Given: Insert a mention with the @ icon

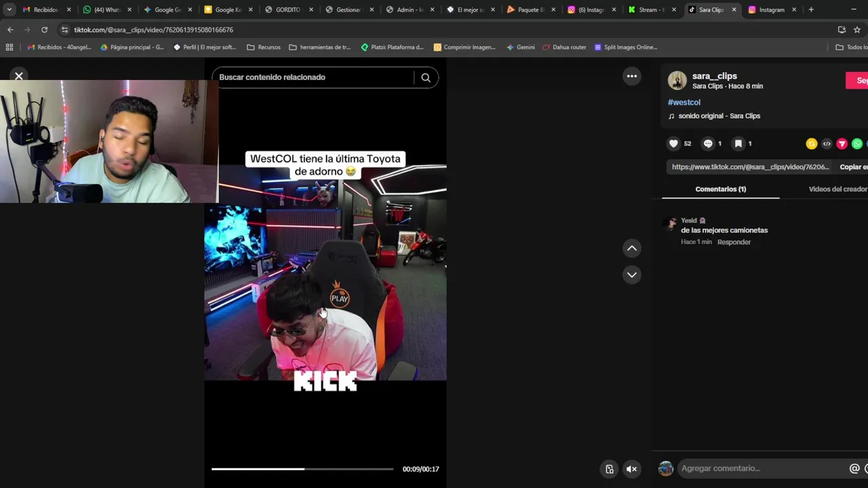Looking at the screenshot, I should click(854, 468).
